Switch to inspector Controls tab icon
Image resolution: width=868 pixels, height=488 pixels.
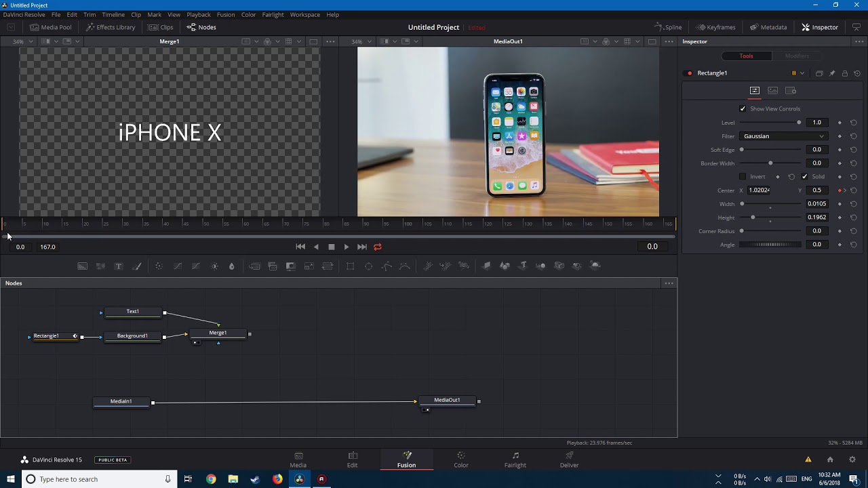coord(755,90)
